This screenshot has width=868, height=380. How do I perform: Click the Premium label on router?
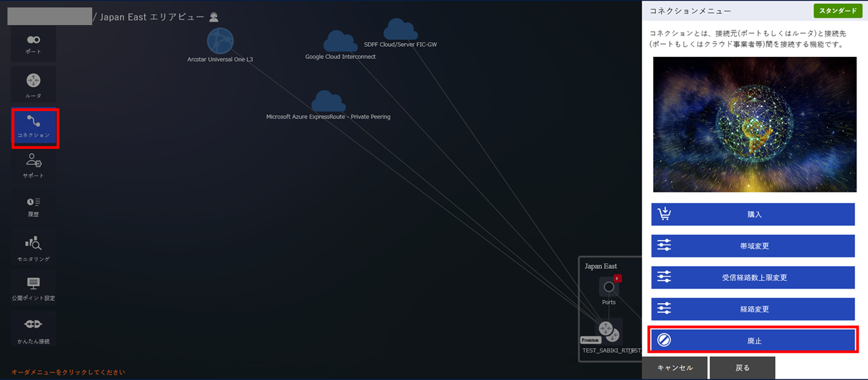pyautogui.click(x=590, y=340)
